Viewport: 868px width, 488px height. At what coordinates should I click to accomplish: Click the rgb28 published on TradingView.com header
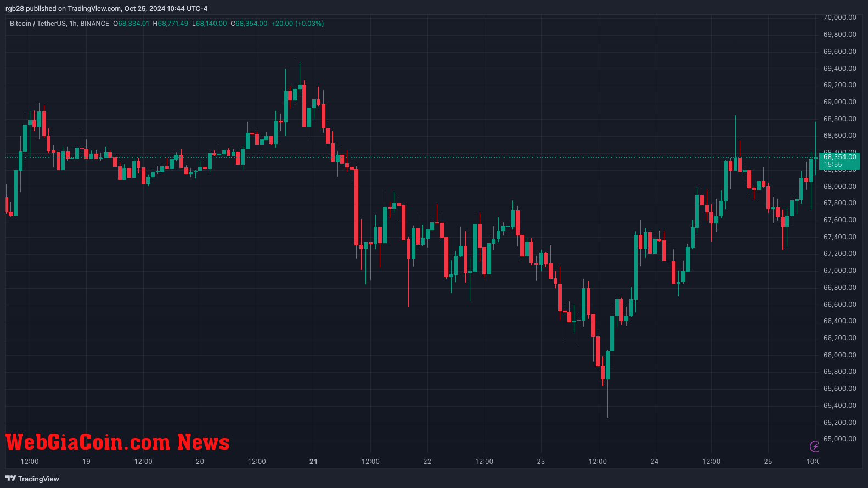point(106,9)
